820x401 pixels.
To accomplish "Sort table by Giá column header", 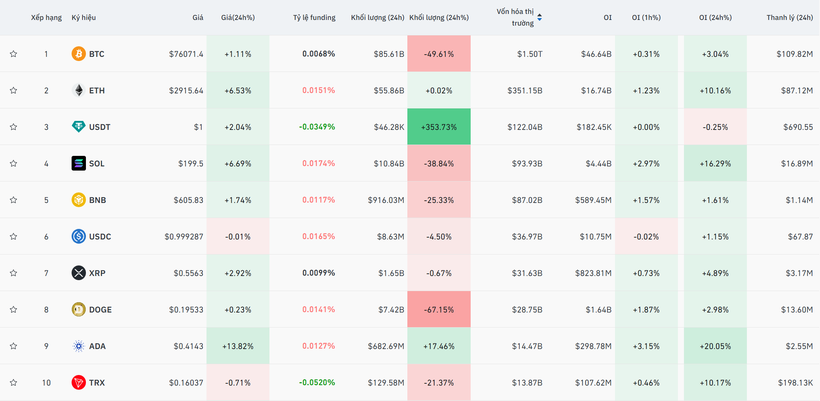I will click(197, 17).
